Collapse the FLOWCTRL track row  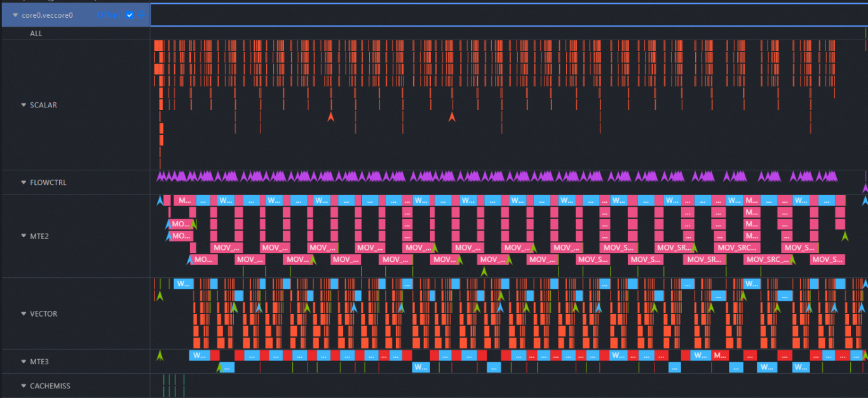24,182
